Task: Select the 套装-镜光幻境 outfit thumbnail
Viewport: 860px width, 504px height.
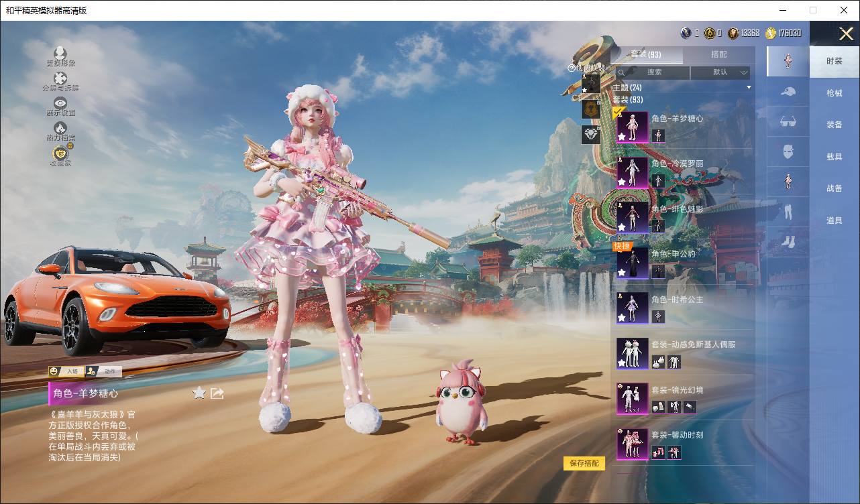Action: pyautogui.click(x=632, y=399)
